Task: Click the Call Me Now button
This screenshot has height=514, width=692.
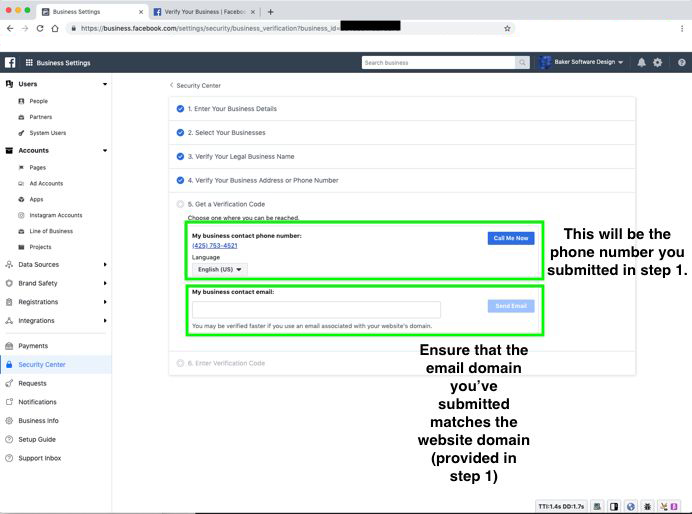Action: click(x=511, y=238)
